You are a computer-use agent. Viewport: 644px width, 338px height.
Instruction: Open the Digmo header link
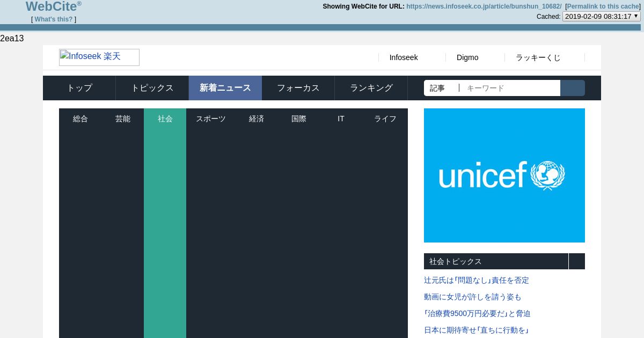pos(467,57)
